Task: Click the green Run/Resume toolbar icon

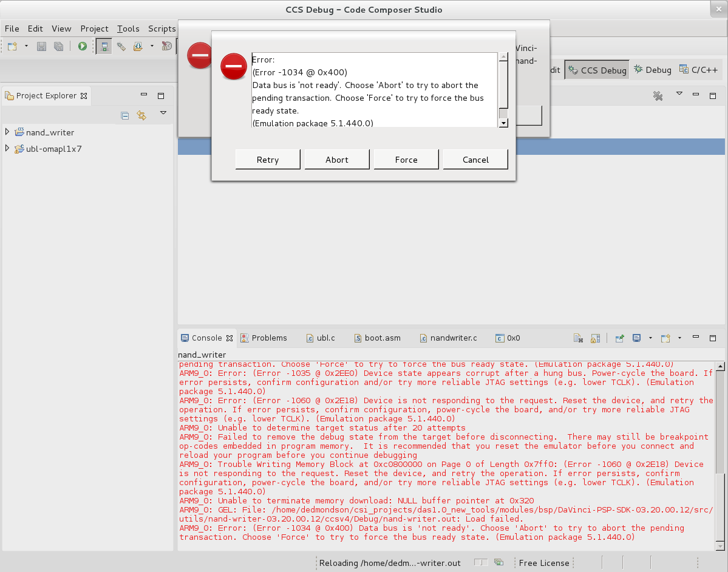Action: tap(83, 46)
